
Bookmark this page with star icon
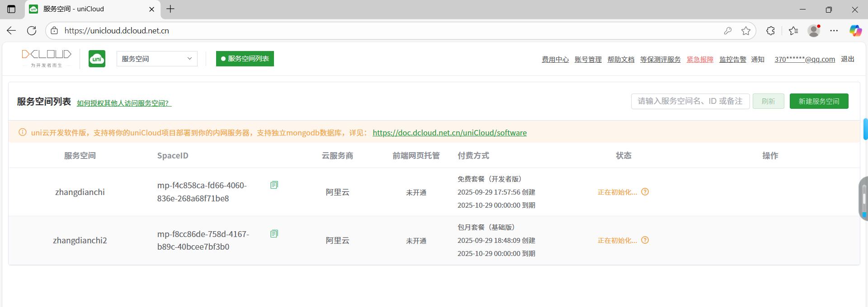coord(746,31)
